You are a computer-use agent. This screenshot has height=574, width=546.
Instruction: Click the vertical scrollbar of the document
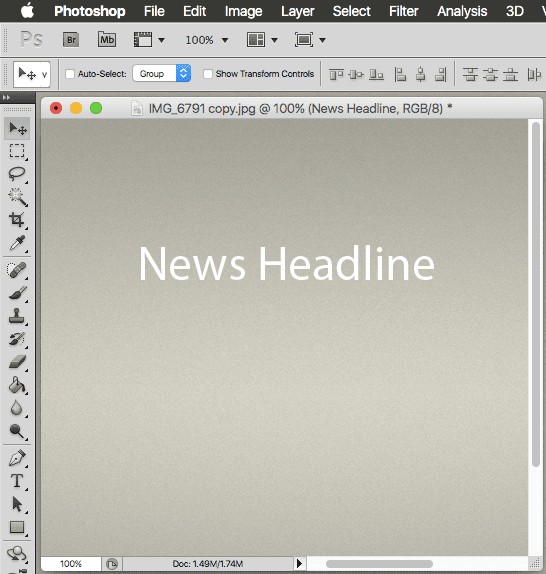(x=536, y=295)
